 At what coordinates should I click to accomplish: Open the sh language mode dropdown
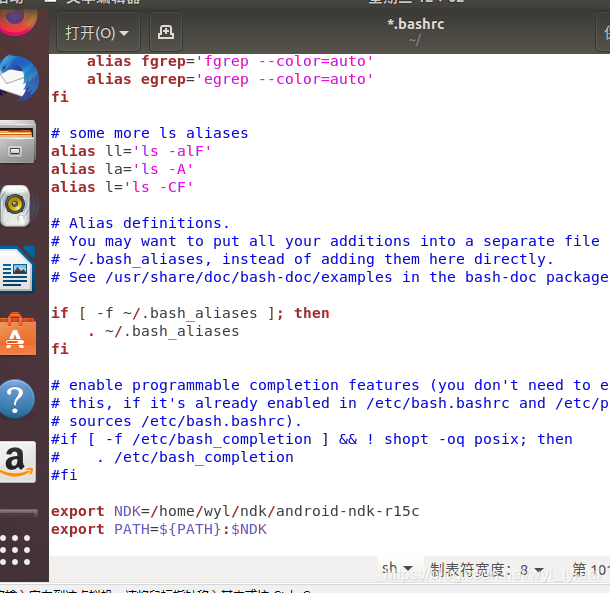[x=397, y=569]
